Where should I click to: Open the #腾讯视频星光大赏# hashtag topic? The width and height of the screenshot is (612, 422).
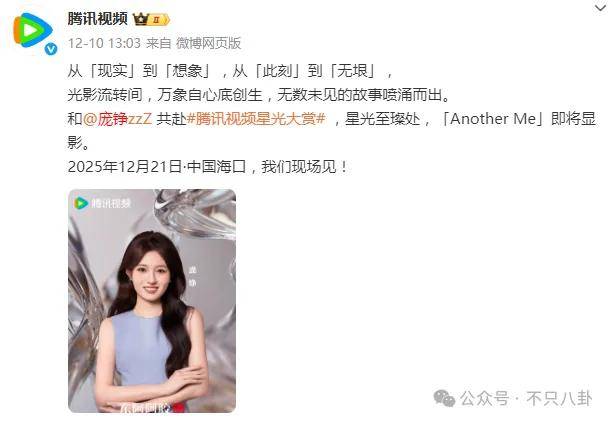point(256,119)
